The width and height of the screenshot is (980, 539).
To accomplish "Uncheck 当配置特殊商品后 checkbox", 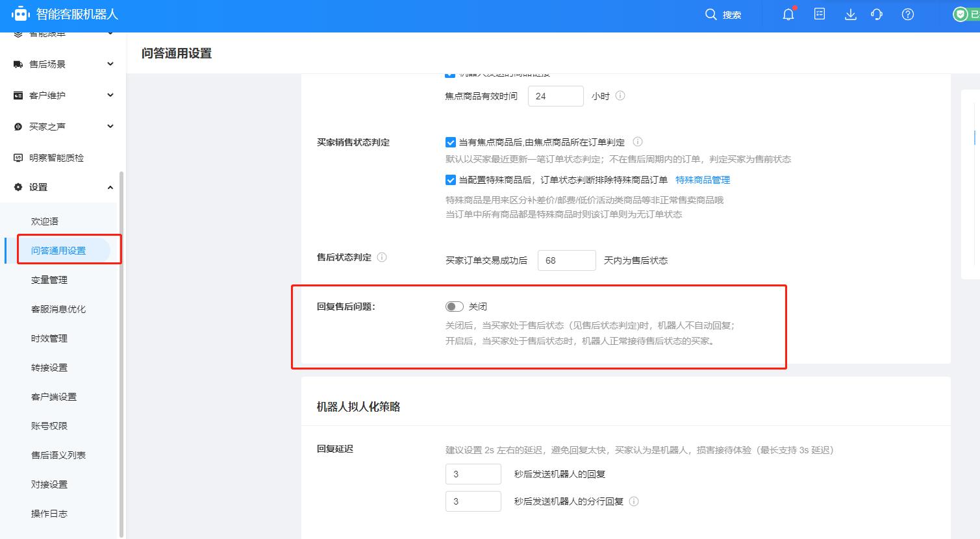I will click(x=451, y=180).
